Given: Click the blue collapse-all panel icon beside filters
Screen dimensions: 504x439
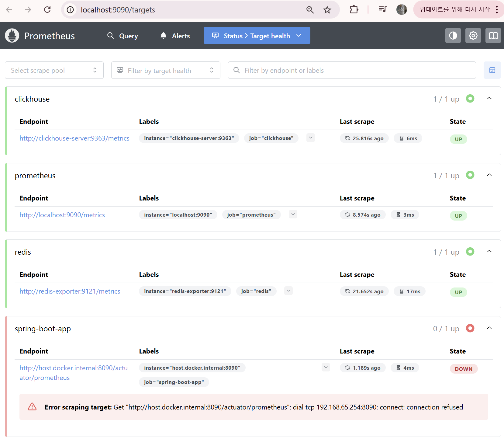Looking at the screenshot, I should coord(492,70).
